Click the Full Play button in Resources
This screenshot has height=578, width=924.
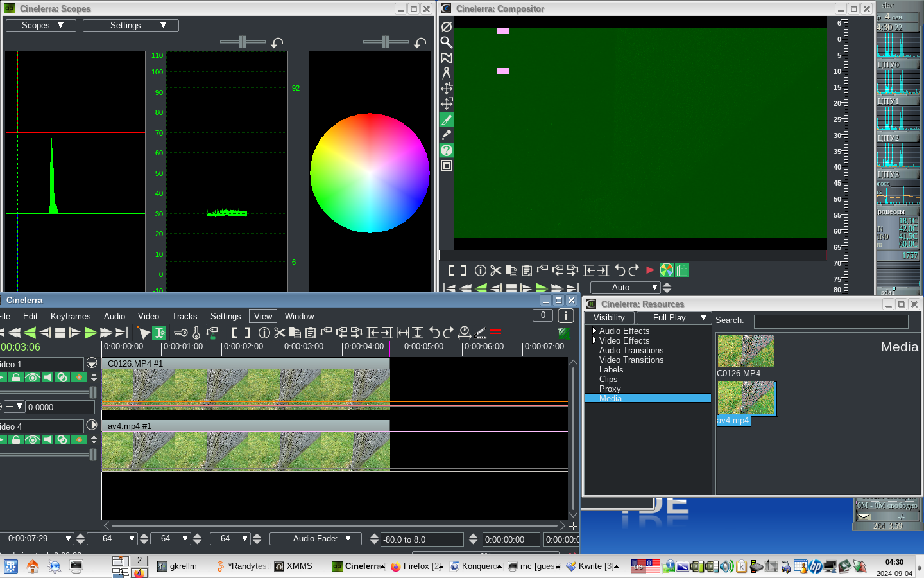point(673,318)
